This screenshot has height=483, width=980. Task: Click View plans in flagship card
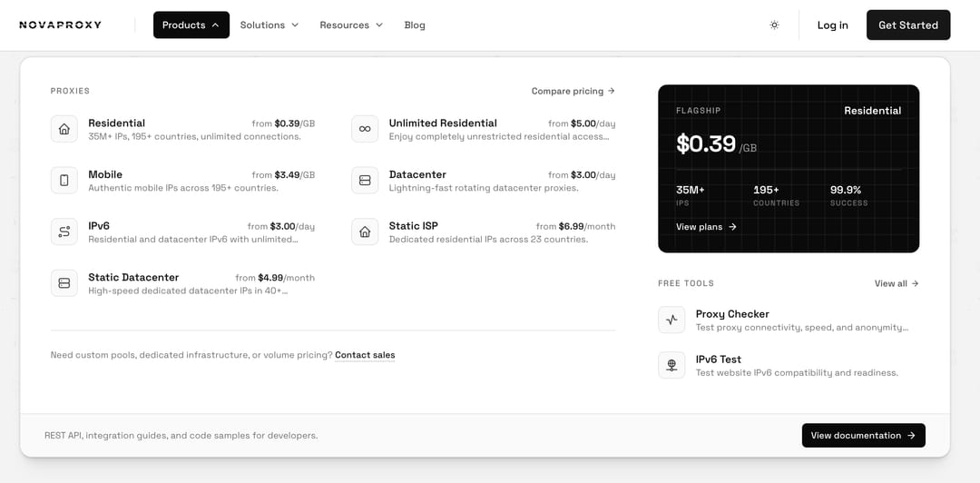click(x=706, y=226)
